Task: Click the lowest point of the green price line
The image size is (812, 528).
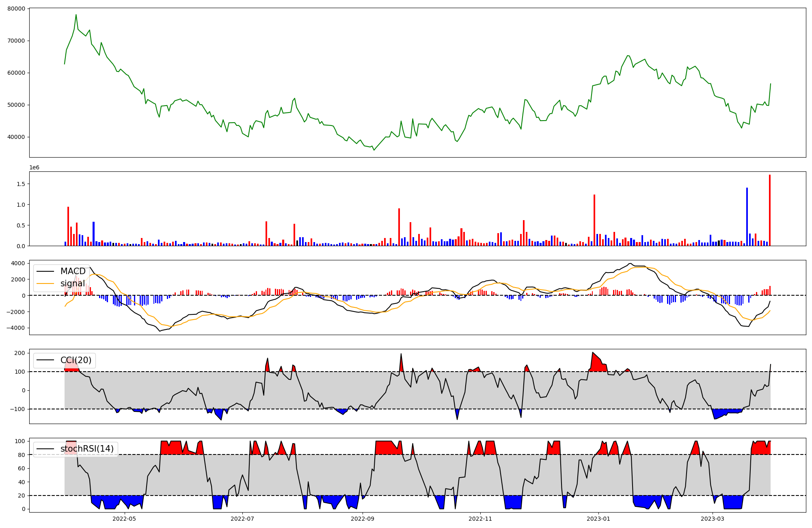Action: (x=374, y=150)
